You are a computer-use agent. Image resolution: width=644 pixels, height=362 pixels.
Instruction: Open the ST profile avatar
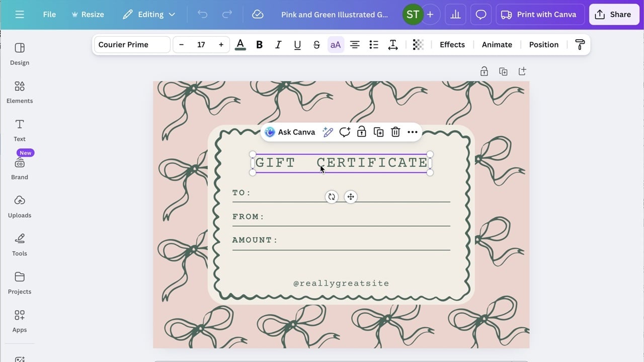tap(413, 15)
